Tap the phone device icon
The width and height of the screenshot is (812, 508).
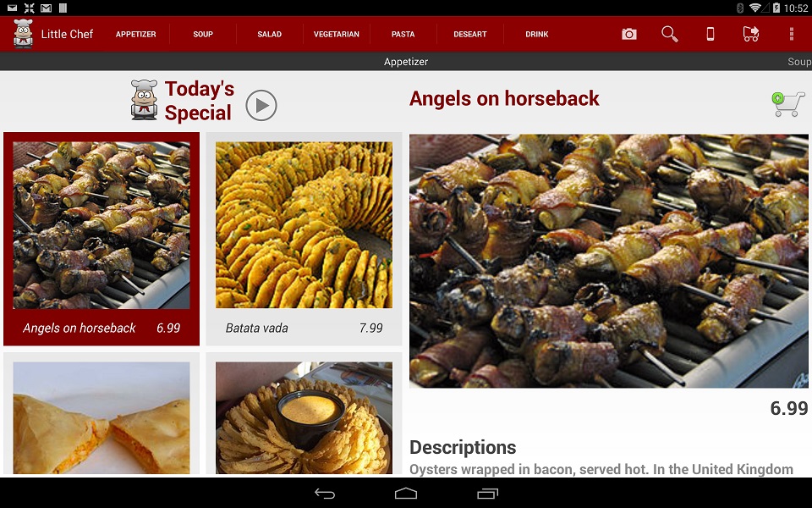tap(710, 34)
